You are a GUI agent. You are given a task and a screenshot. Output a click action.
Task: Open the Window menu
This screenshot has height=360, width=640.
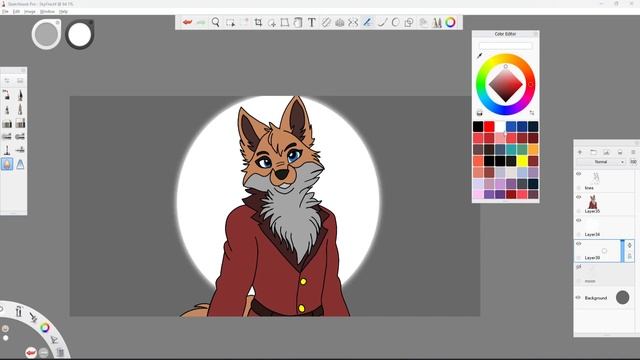pyautogui.click(x=47, y=11)
